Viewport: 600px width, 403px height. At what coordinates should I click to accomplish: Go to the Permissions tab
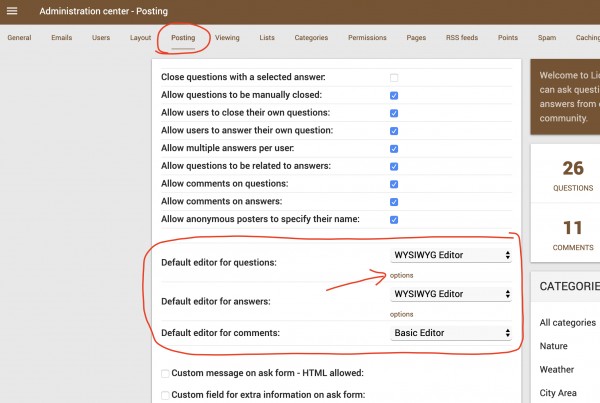click(x=367, y=38)
